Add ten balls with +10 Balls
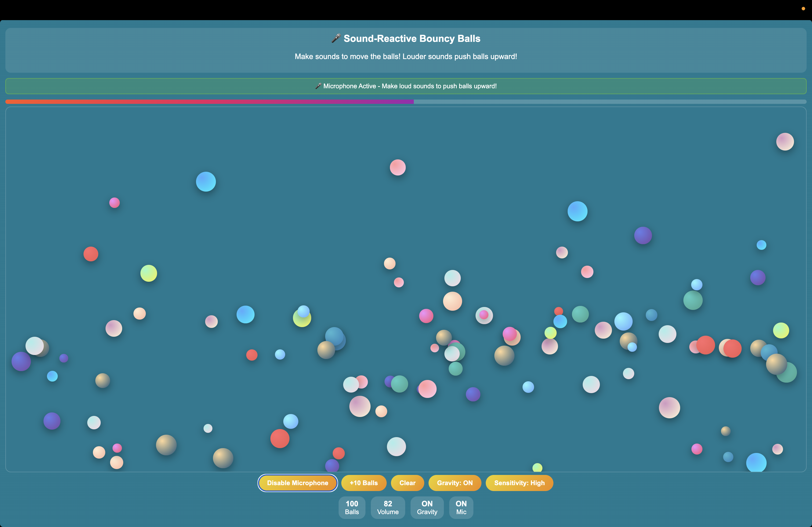812x527 pixels. coord(364,483)
